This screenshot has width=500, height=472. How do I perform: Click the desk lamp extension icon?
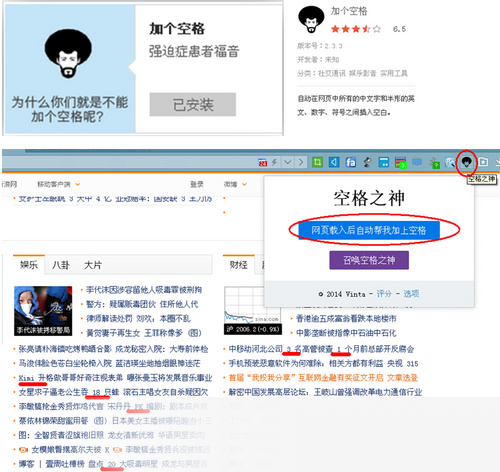(367, 162)
